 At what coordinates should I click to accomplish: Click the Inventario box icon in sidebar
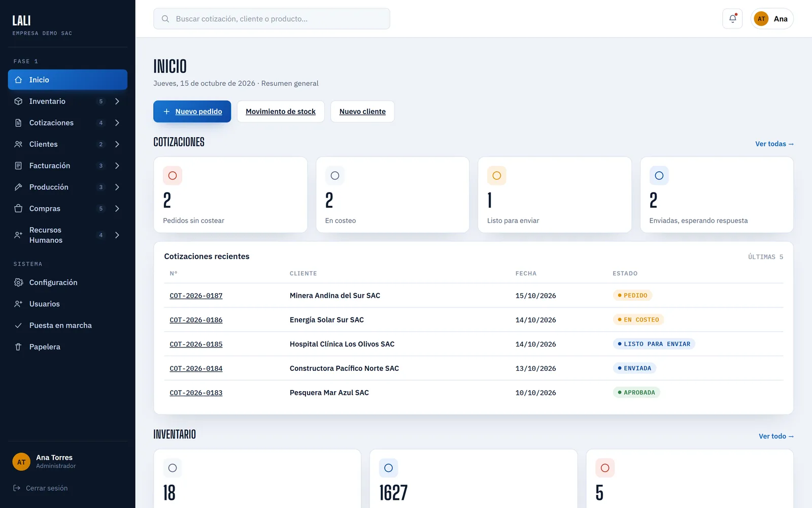(18, 101)
